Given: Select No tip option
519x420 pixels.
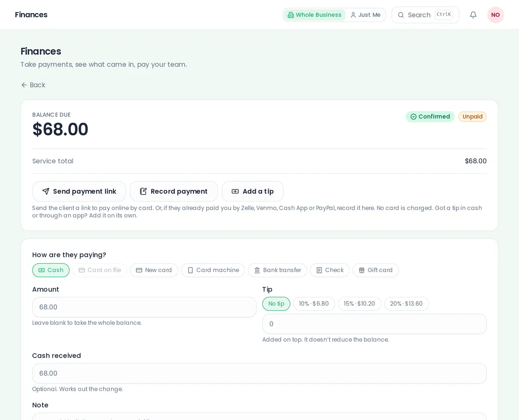Looking at the screenshot, I should pyautogui.click(x=276, y=304).
